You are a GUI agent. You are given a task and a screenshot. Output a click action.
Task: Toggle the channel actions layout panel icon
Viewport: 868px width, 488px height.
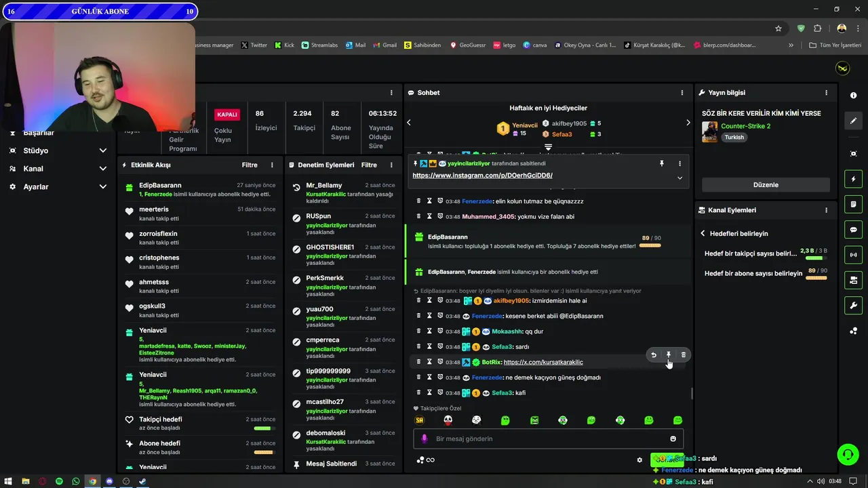point(853,280)
